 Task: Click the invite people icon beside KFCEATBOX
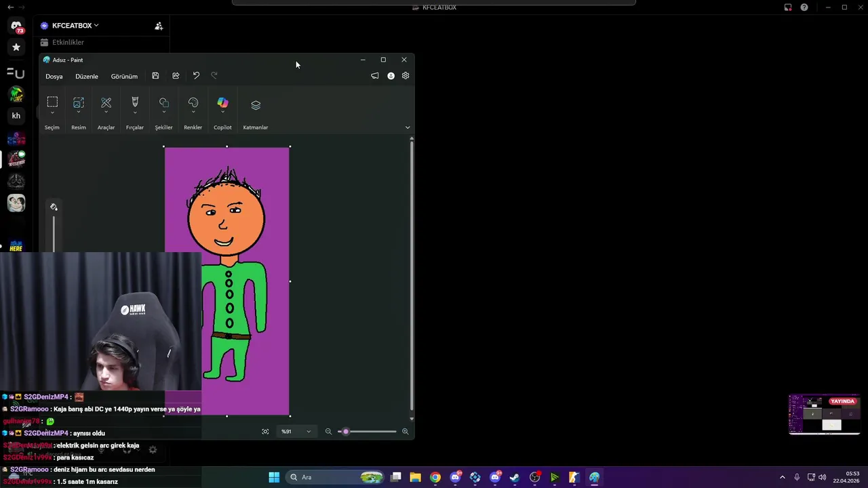(159, 26)
